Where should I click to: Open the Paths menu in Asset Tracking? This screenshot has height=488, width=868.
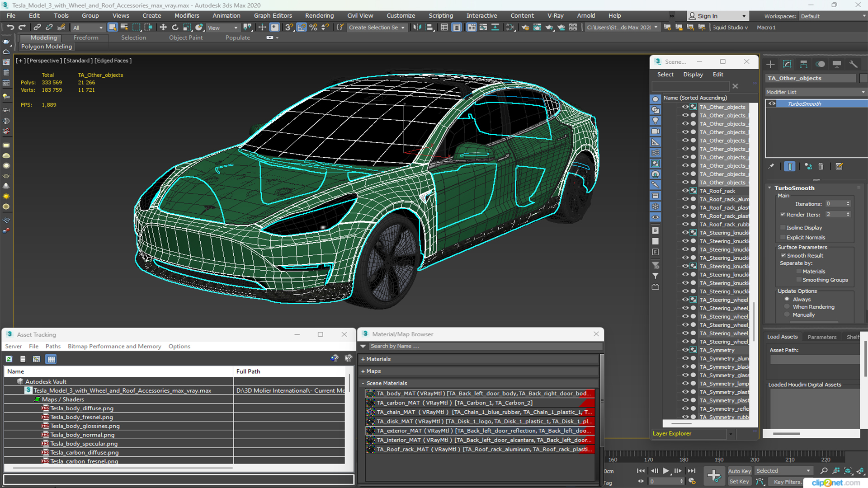pyautogui.click(x=53, y=347)
